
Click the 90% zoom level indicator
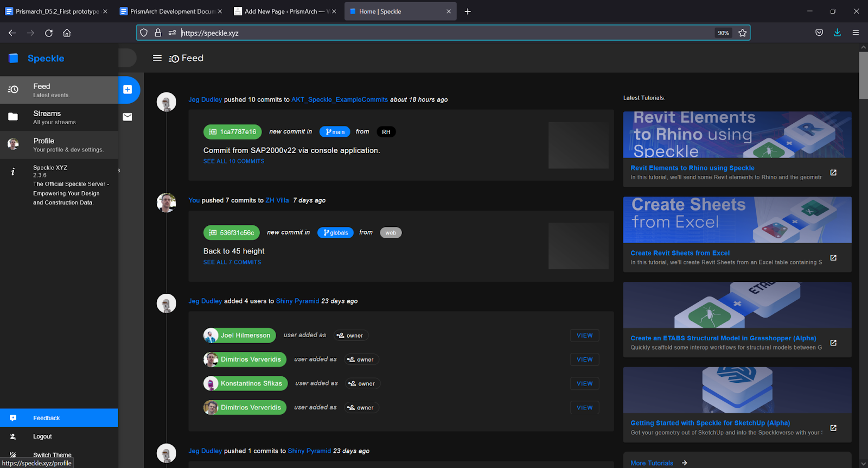[x=723, y=33]
